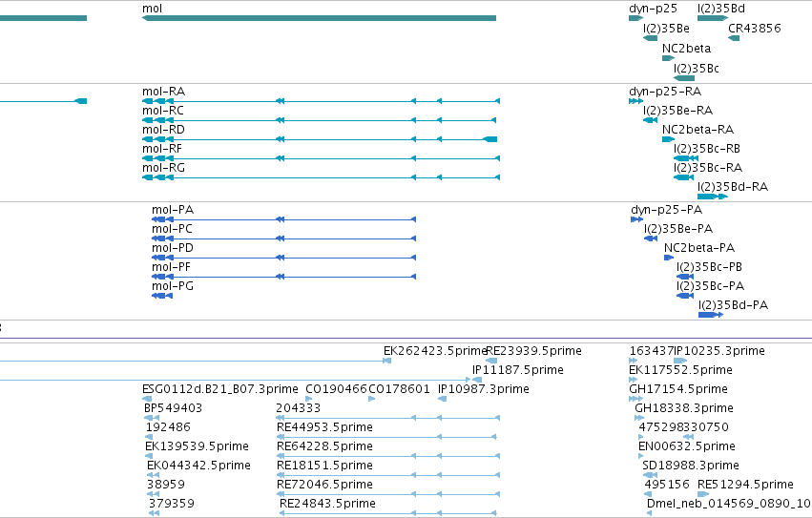Screen dimensions: 812x518
Task: Click the l(2)35Be-PA protein label
Action: (678, 229)
